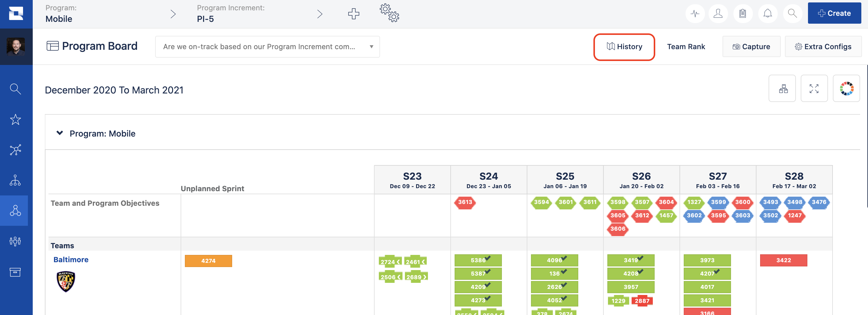Open green objective 3594 in S25
Image resolution: width=868 pixels, height=315 pixels.
coord(542,202)
